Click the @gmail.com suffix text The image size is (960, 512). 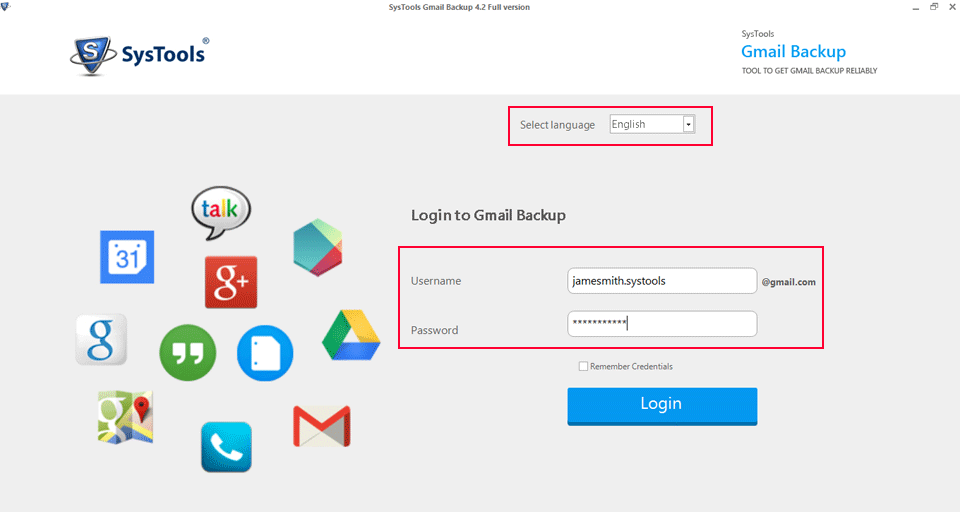789,282
